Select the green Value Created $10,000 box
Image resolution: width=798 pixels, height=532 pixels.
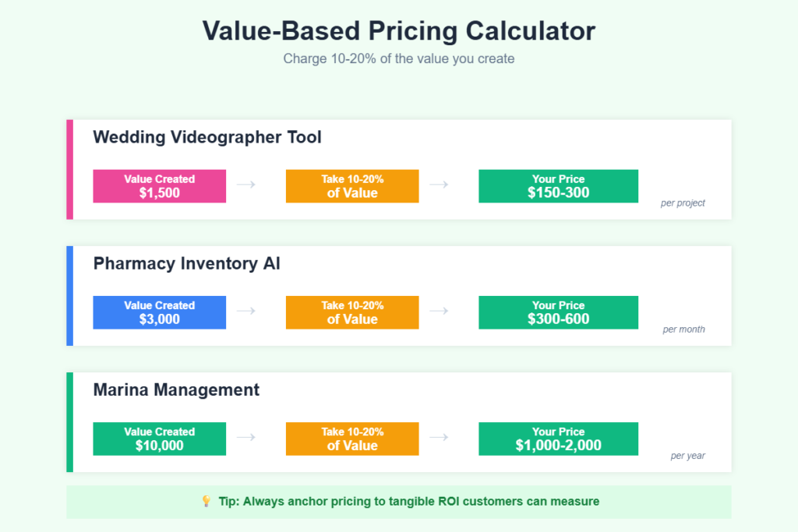[x=159, y=439]
